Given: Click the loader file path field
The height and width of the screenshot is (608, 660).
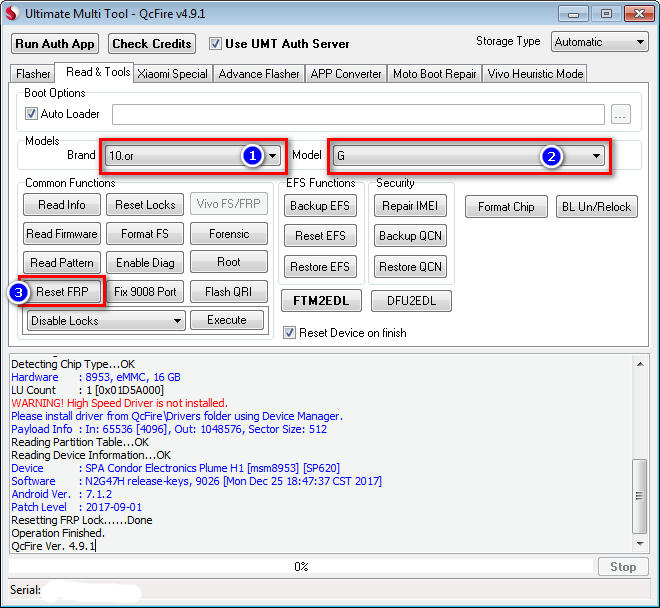Looking at the screenshot, I should [x=358, y=114].
